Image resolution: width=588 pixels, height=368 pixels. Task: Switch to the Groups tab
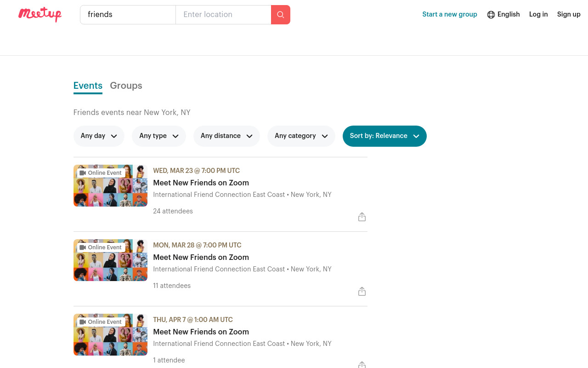point(126,86)
